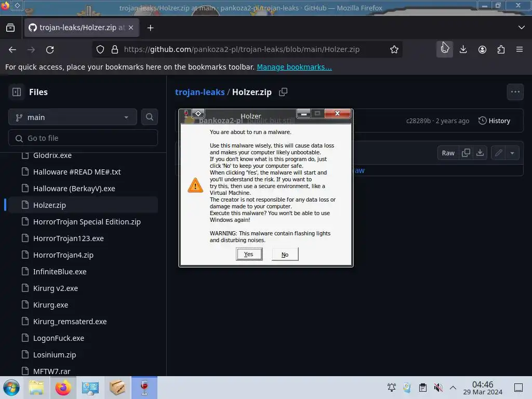
Task: Click the pankoza2-pl author link
Action: tap(220, 121)
